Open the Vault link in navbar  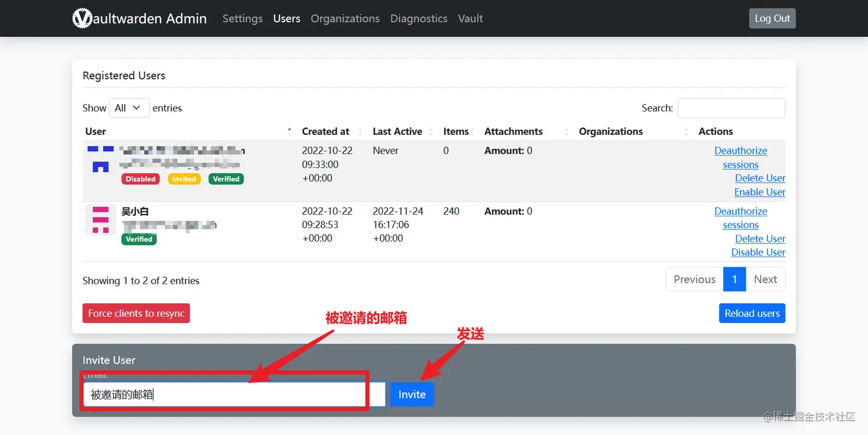point(470,18)
